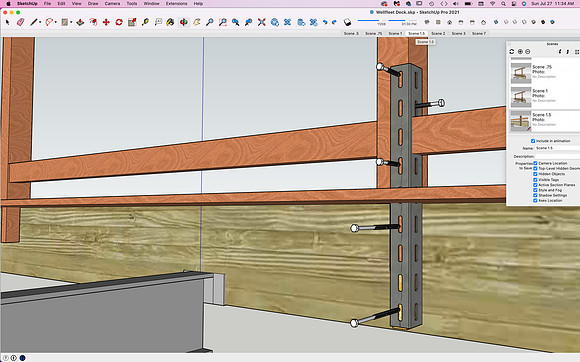Uncheck Camera Location property
This screenshot has width=580, height=362.
point(535,163)
